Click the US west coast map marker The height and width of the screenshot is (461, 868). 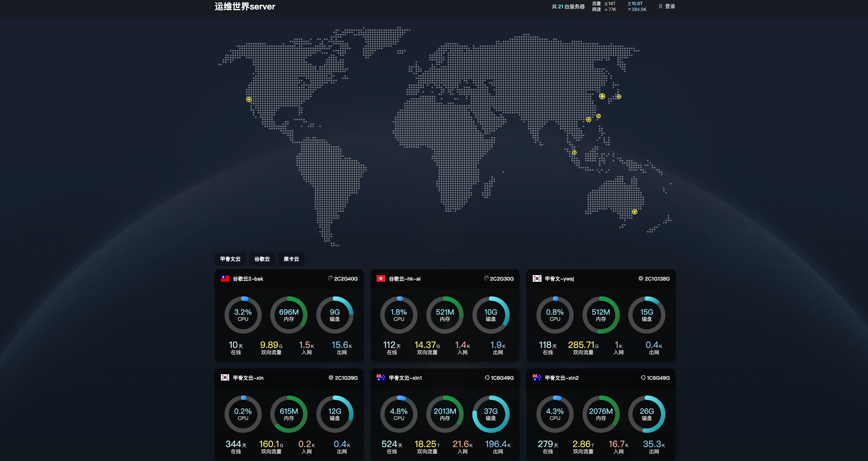coord(249,100)
